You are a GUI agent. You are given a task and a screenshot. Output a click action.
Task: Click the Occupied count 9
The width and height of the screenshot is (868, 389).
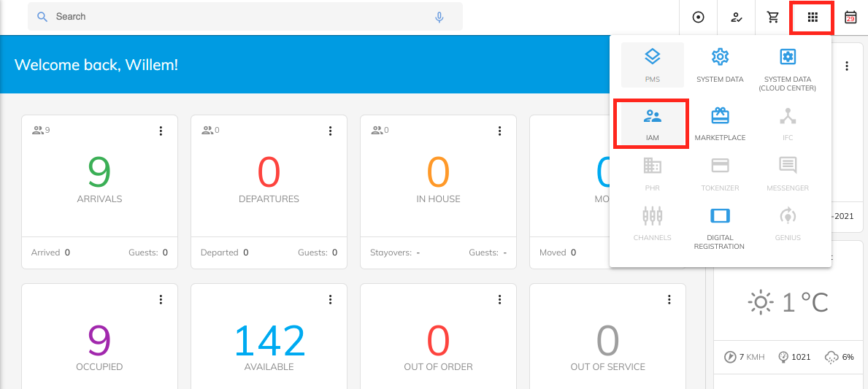(99, 340)
